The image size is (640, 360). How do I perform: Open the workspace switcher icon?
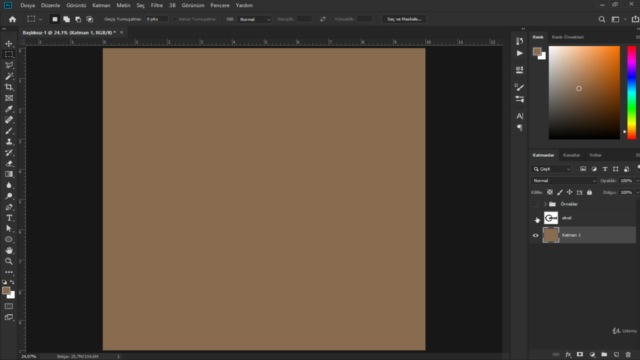pos(615,19)
